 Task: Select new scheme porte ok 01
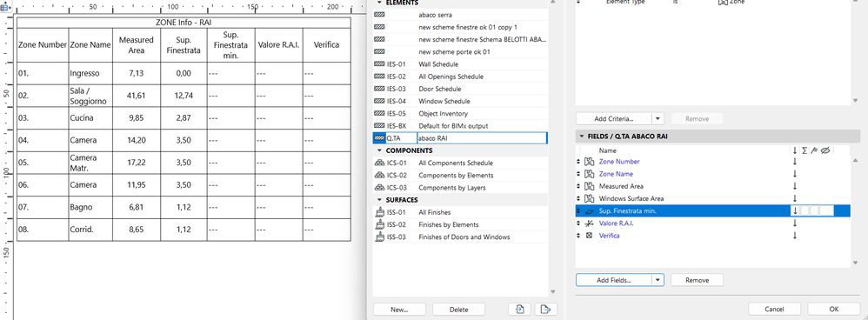point(461,52)
